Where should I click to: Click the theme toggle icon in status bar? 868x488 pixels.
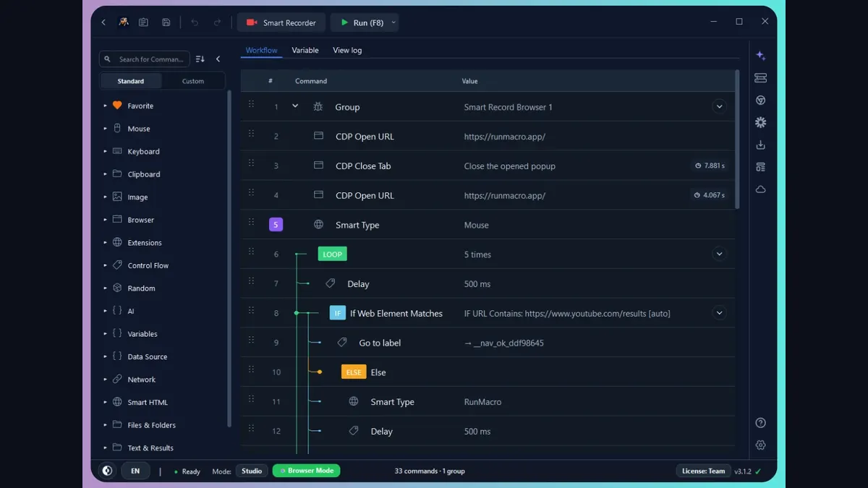tap(107, 471)
